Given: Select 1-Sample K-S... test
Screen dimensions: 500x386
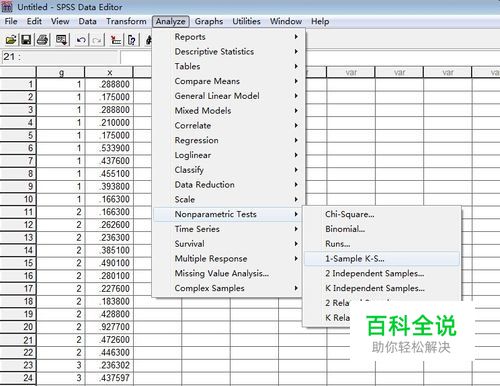Looking at the screenshot, I should tap(382, 259).
